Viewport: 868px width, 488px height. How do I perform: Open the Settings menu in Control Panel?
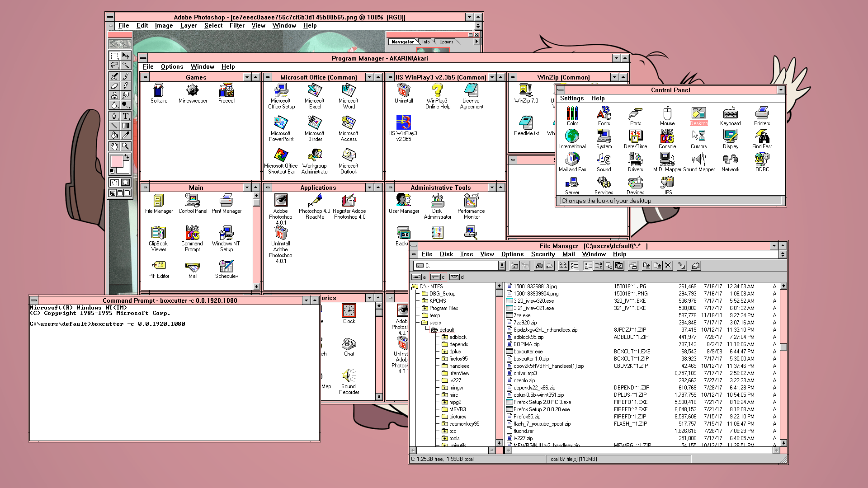[571, 98]
